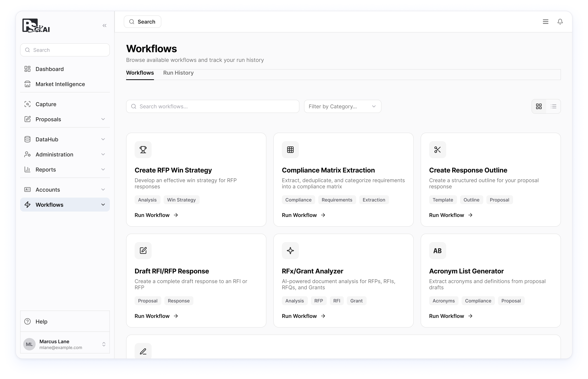Expand the Reports menu chevron
This screenshot has width=588, height=379.
pyautogui.click(x=103, y=169)
